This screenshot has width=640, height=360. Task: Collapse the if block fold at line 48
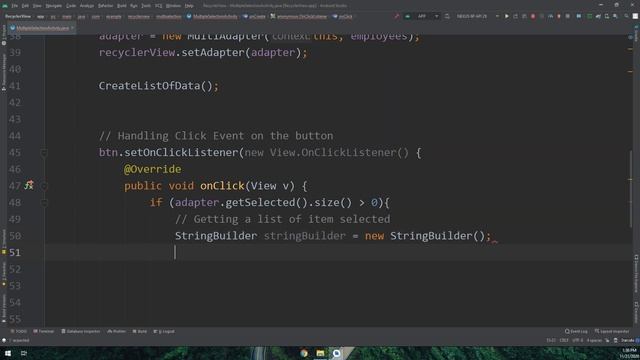(44, 203)
